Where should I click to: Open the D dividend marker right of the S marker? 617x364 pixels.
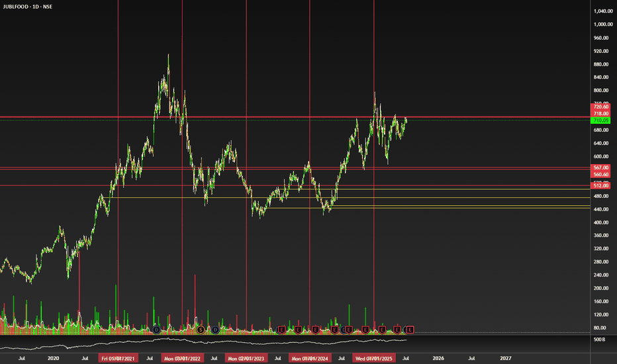click(215, 330)
